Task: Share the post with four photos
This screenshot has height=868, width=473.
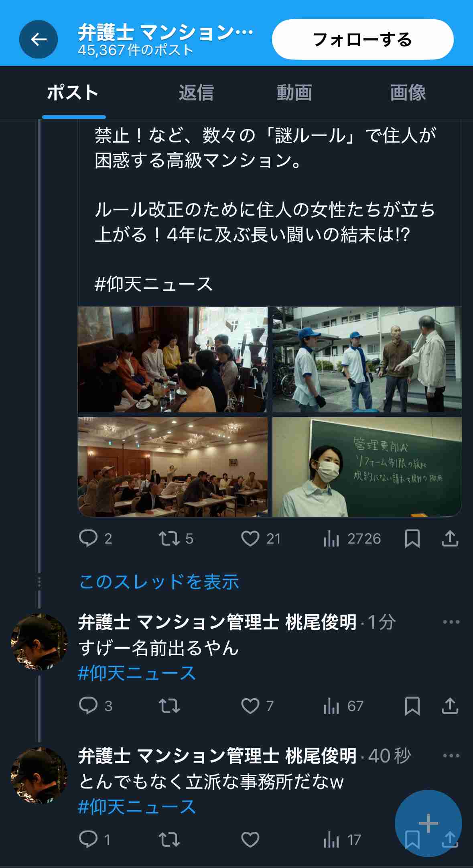Action: 450,538
